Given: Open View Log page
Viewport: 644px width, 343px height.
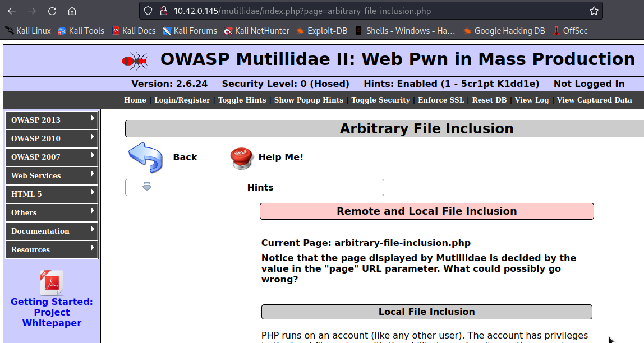Looking at the screenshot, I should (532, 100).
